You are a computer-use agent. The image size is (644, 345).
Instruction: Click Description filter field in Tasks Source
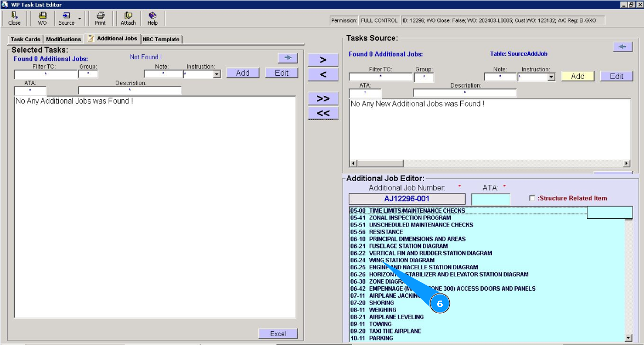coord(465,93)
